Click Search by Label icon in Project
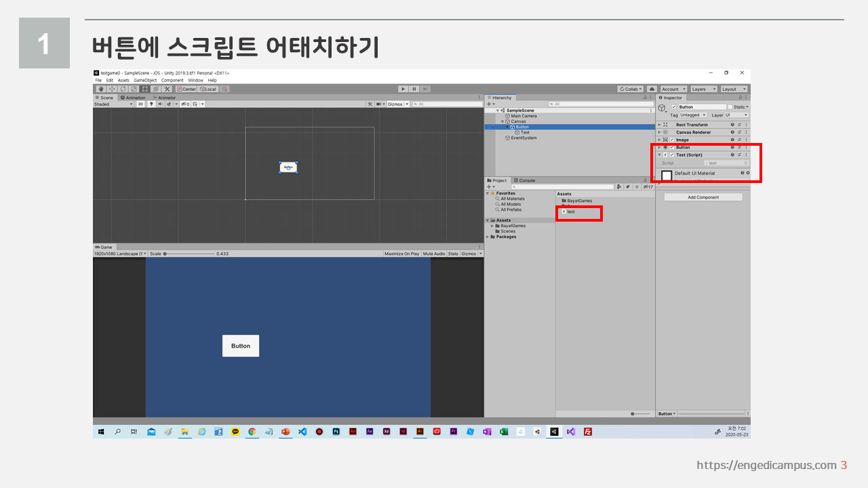 pyautogui.click(x=628, y=186)
